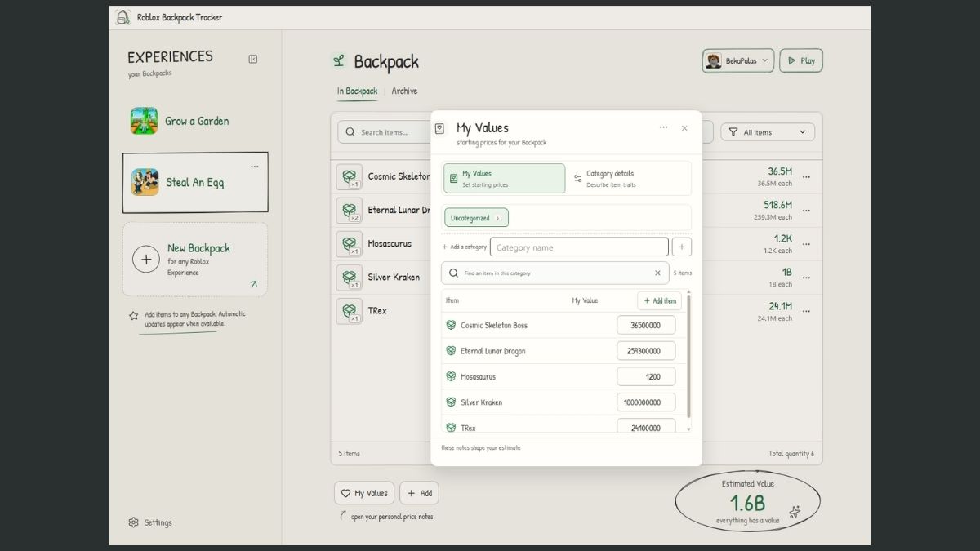
Task: Open the Grow a Garden backpack
Action: (195, 121)
